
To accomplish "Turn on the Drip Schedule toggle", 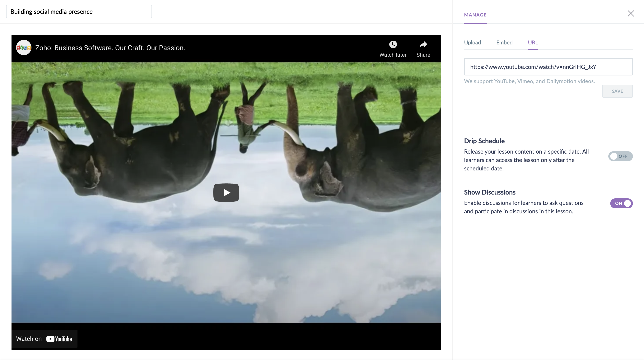I will [620, 156].
